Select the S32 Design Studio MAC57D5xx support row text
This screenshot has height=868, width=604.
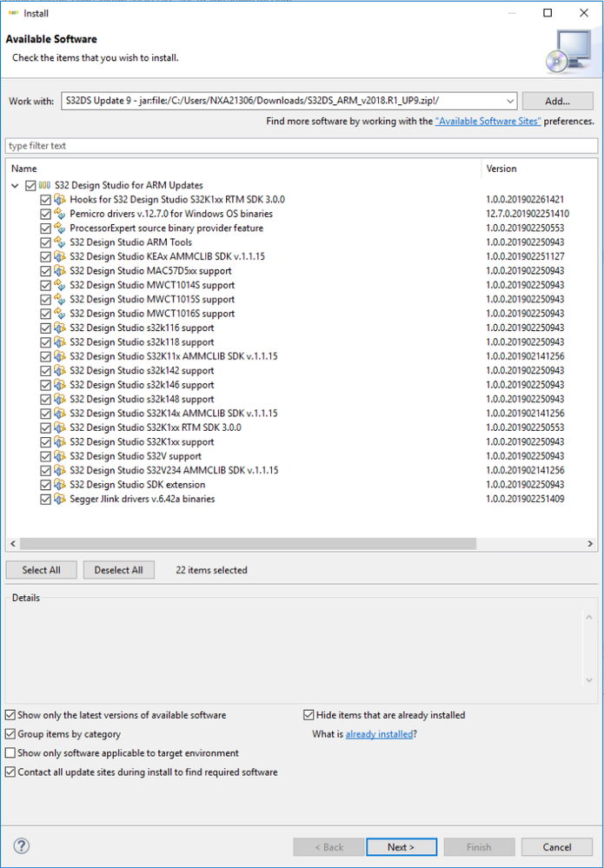coord(150,271)
